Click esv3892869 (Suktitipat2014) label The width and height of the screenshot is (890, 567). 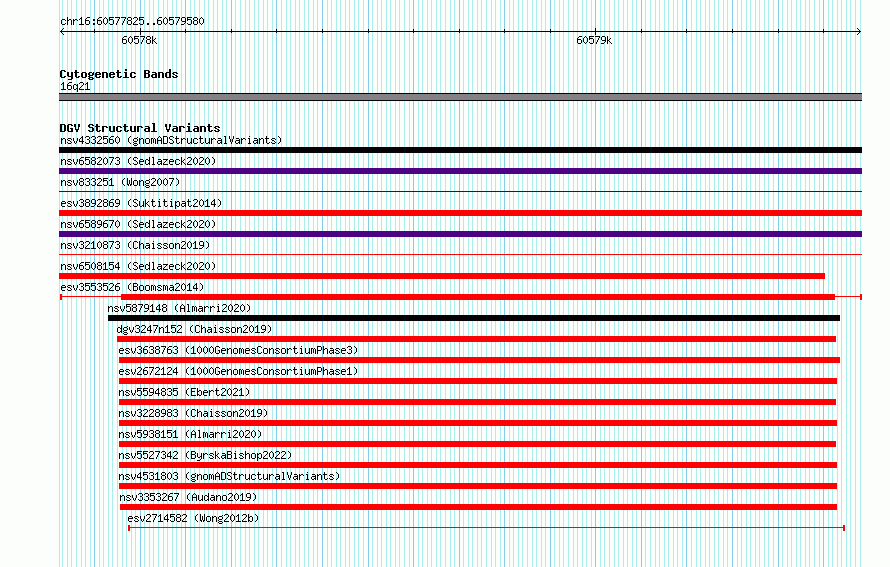(x=141, y=203)
